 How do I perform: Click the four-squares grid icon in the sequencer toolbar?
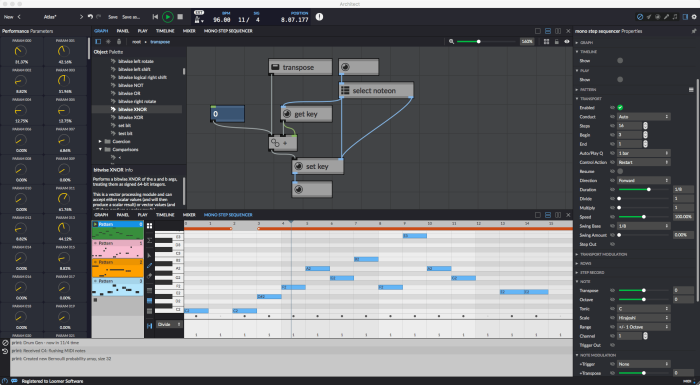[150, 226]
